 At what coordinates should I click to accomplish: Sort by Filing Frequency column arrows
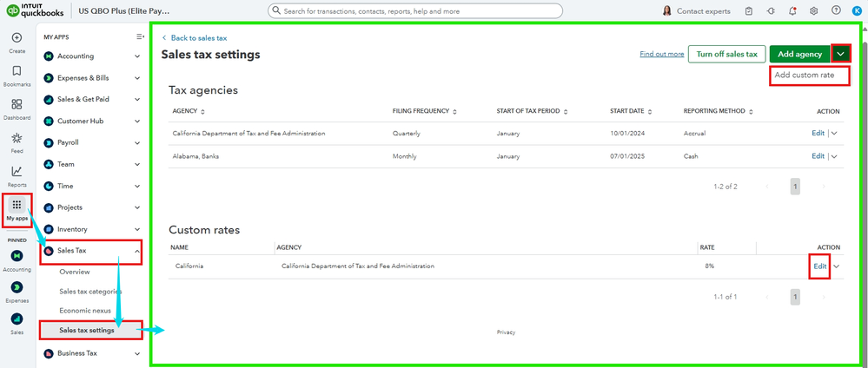454,112
